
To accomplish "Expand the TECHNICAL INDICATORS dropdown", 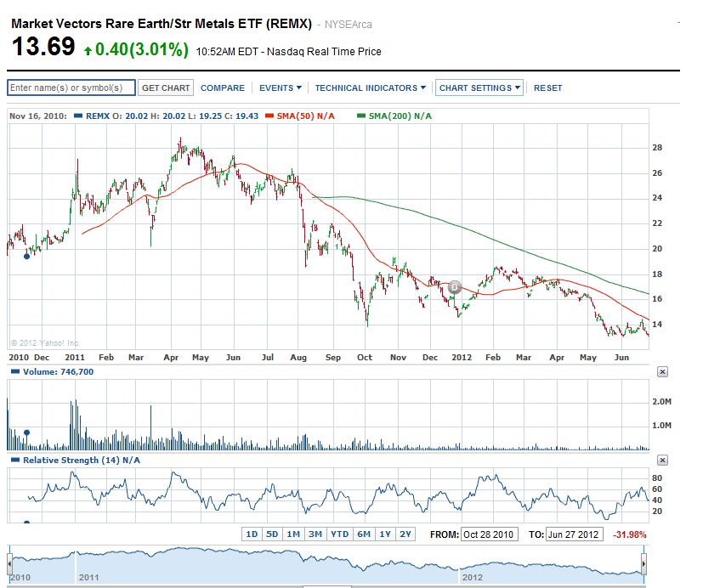I will click(x=370, y=88).
